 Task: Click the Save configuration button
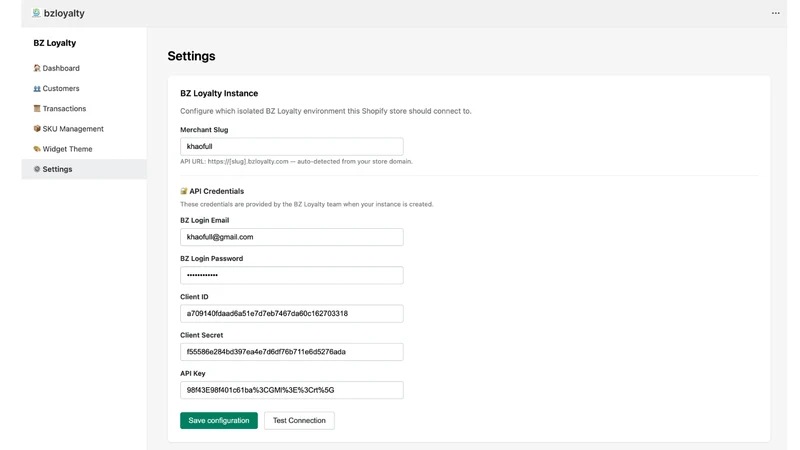219,420
